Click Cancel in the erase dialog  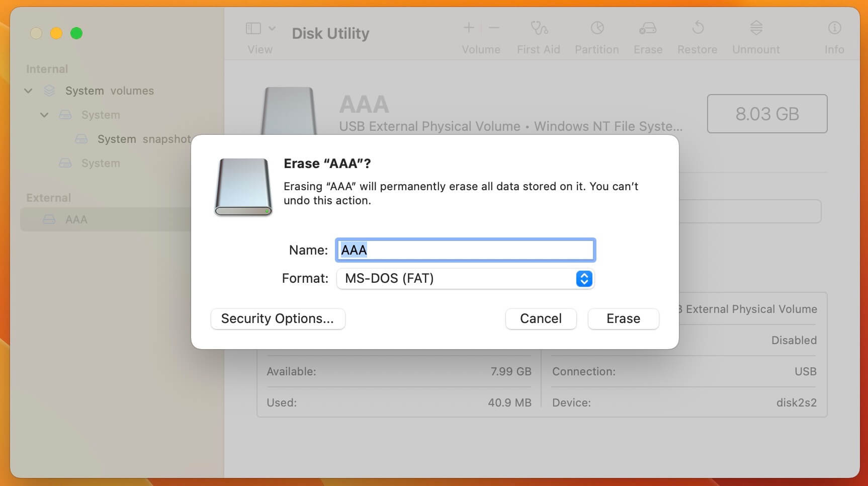point(541,319)
